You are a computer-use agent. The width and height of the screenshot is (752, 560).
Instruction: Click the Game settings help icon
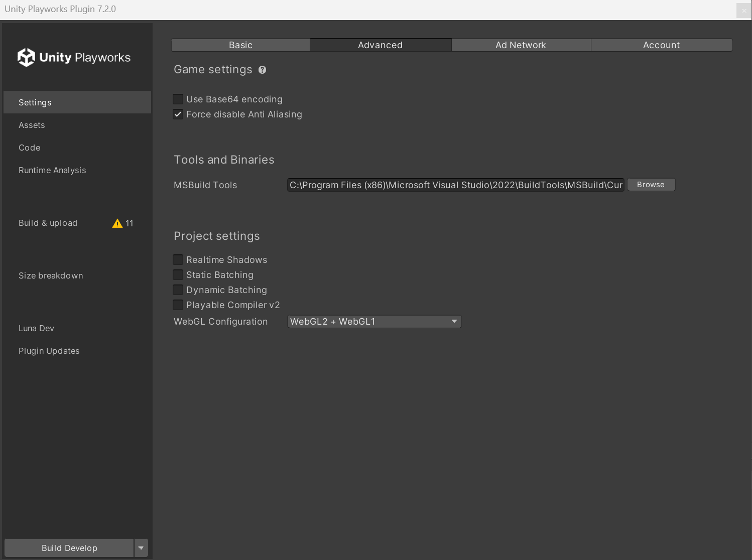(x=262, y=70)
